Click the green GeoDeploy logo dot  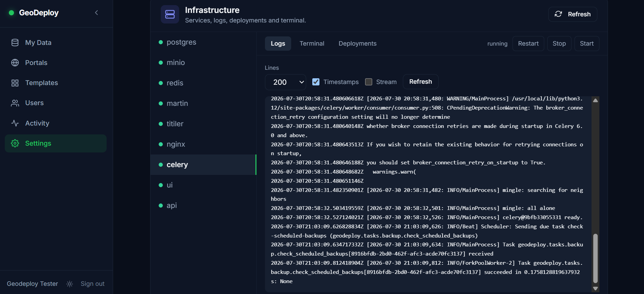click(x=11, y=13)
